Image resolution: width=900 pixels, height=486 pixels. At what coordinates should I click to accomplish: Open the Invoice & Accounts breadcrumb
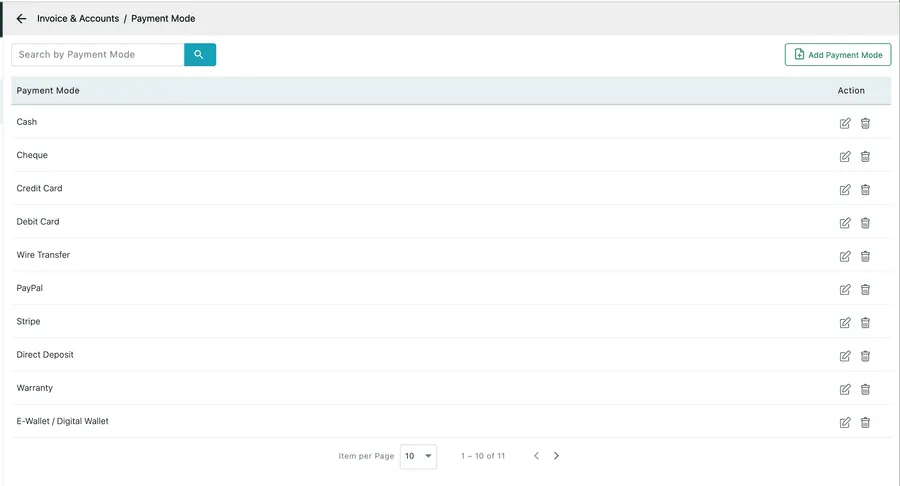point(78,18)
